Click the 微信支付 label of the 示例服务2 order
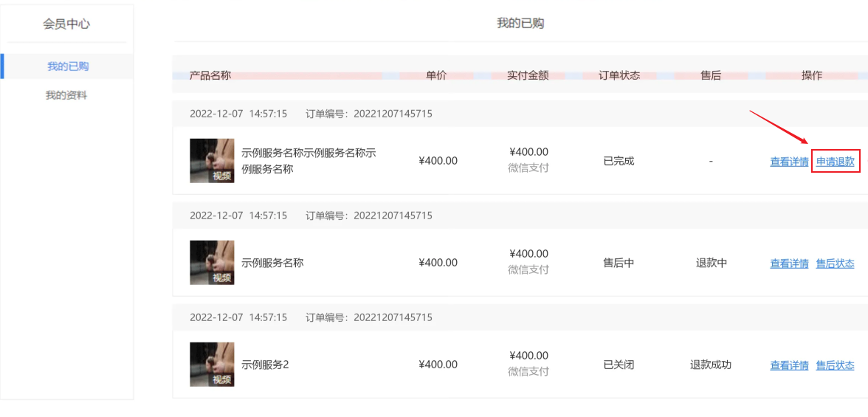The width and height of the screenshot is (868, 417). 528,371
